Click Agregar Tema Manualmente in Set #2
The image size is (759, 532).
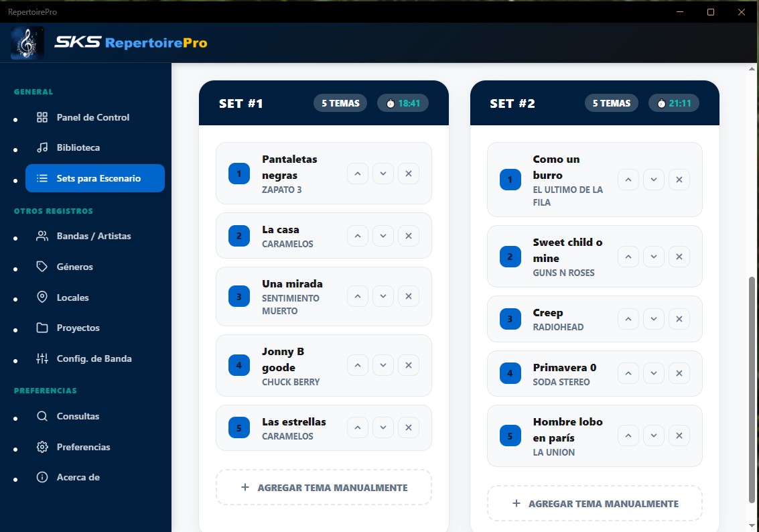pos(595,503)
